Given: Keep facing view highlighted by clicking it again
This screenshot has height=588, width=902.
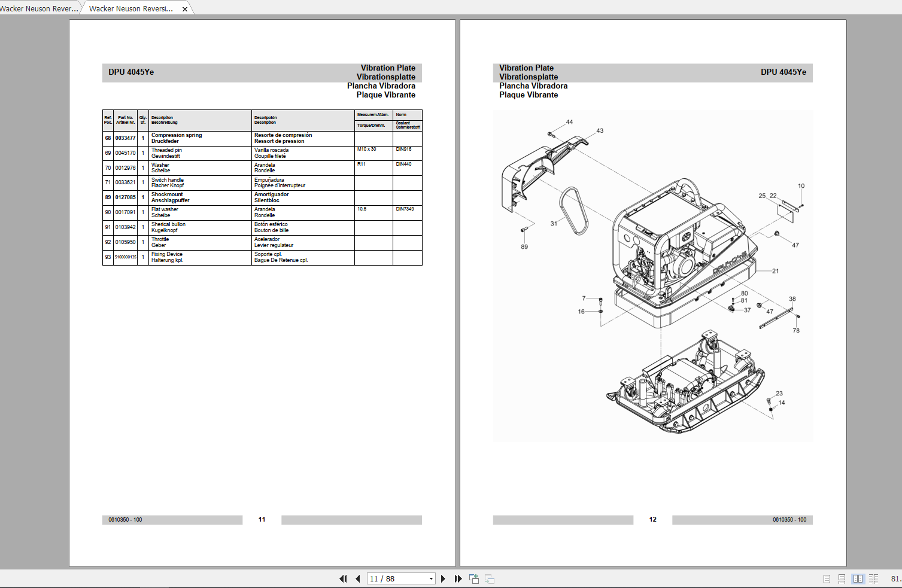Looking at the screenshot, I should (x=858, y=578).
